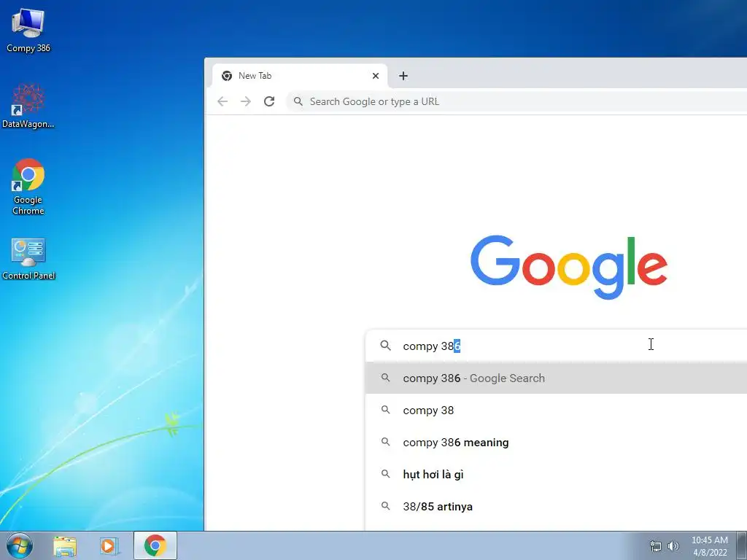
Task: Click the network tray icon
Action: click(x=656, y=546)
